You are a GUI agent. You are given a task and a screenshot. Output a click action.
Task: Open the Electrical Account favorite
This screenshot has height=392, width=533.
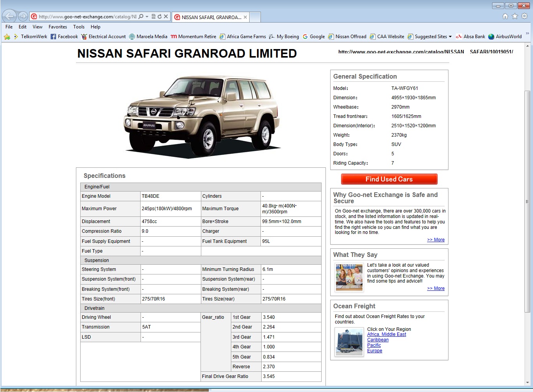(x=104, y=37)
